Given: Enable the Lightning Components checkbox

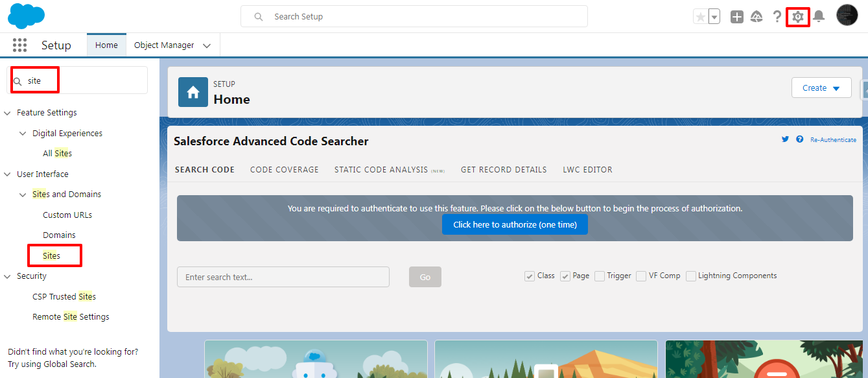Looking at the screenshot, I should [691, 276].
